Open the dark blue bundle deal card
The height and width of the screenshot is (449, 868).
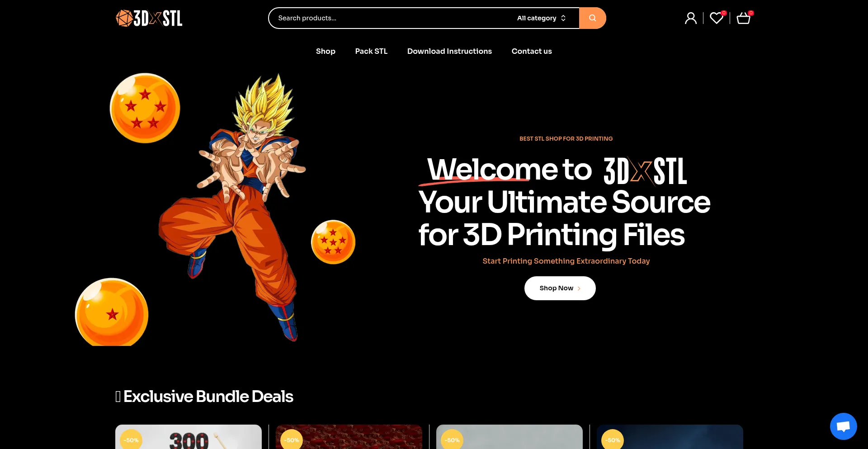(670, 437)
